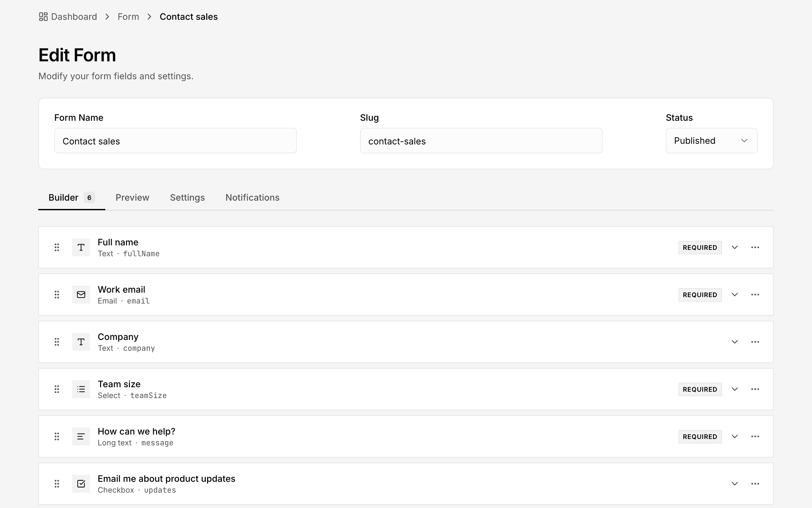
Task: Click the long text icon for How can we help?
Action: [x=81, y=436]
